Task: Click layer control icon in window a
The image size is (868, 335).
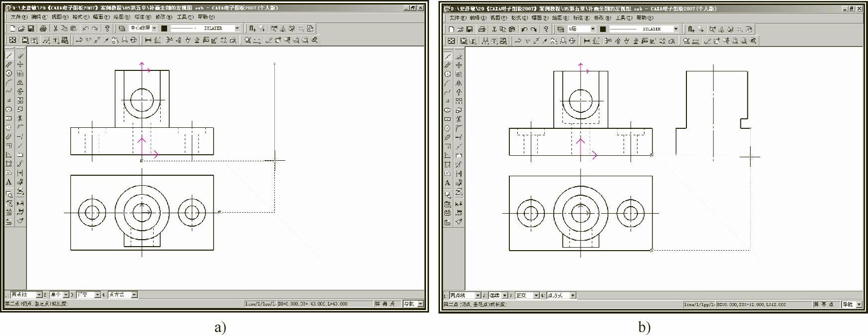Action: 122,28
